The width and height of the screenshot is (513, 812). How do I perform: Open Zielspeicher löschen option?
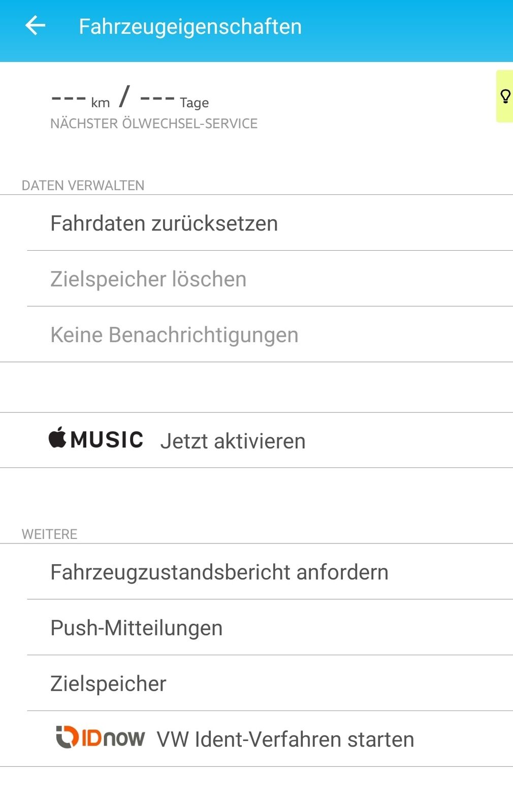[x=148, y=278]
